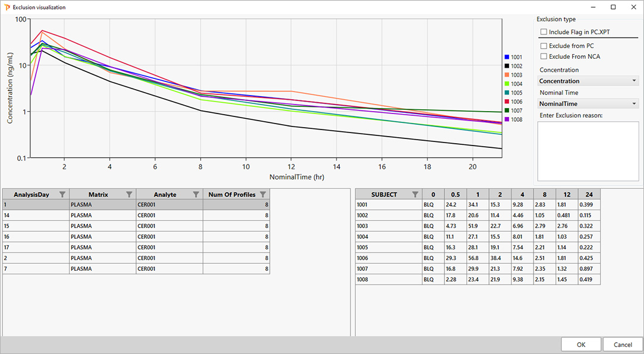Click the Cancel button
This screenshot has width=644, height=354.
[623, 344]
